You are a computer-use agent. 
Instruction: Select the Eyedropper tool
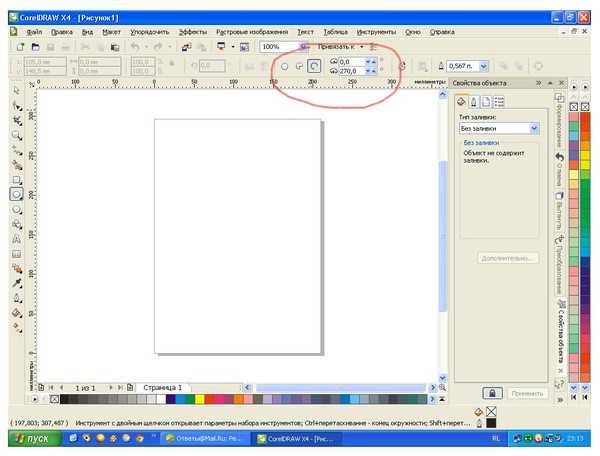coord(16,283)
